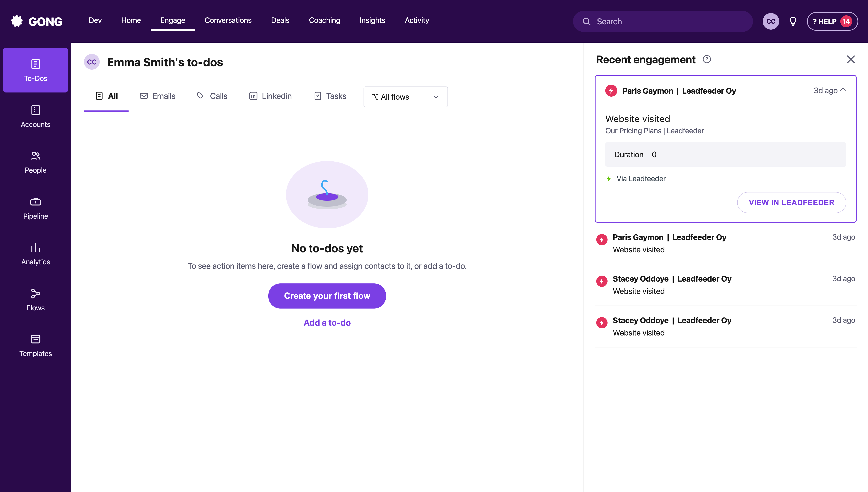
Task: Open the All flows dropdown
Action: pyautogui.click(x=406, y=97)
